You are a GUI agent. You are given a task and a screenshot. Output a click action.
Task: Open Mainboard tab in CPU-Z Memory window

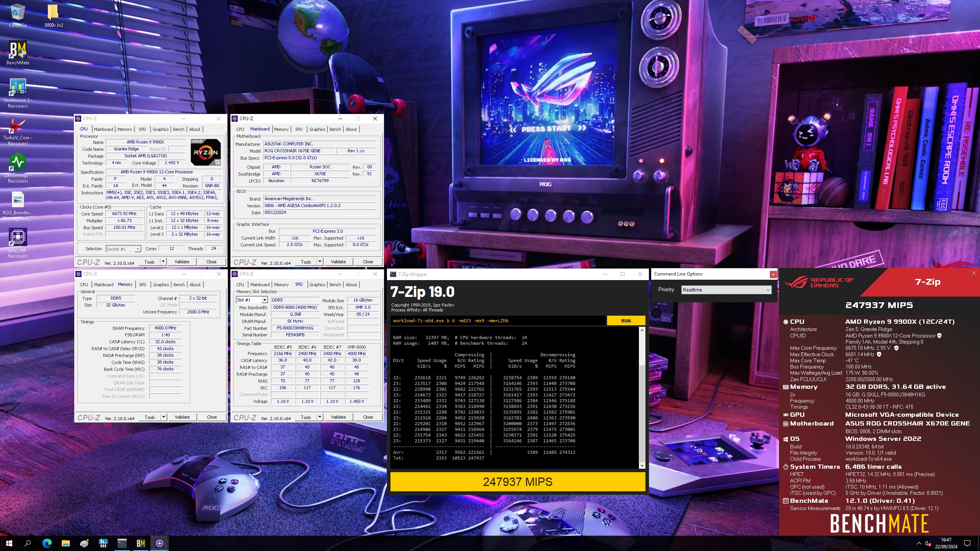[104, 285]
